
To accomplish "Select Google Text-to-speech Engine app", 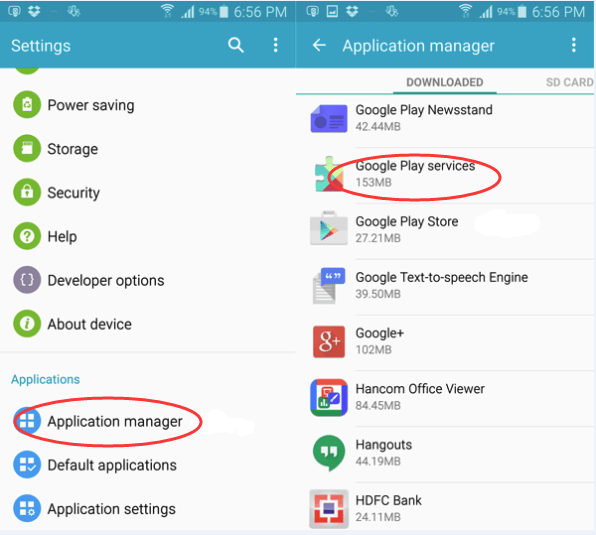I will click(445, 287).
